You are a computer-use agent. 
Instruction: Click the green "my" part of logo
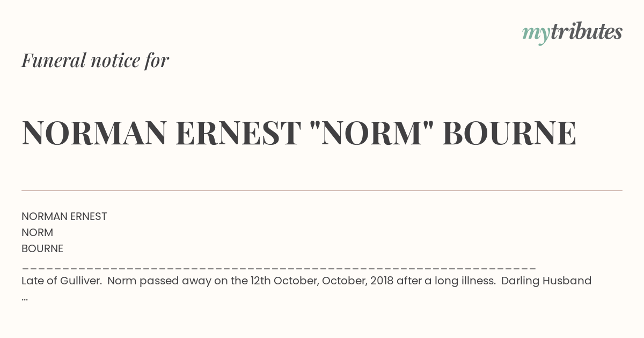pos(536,34)
